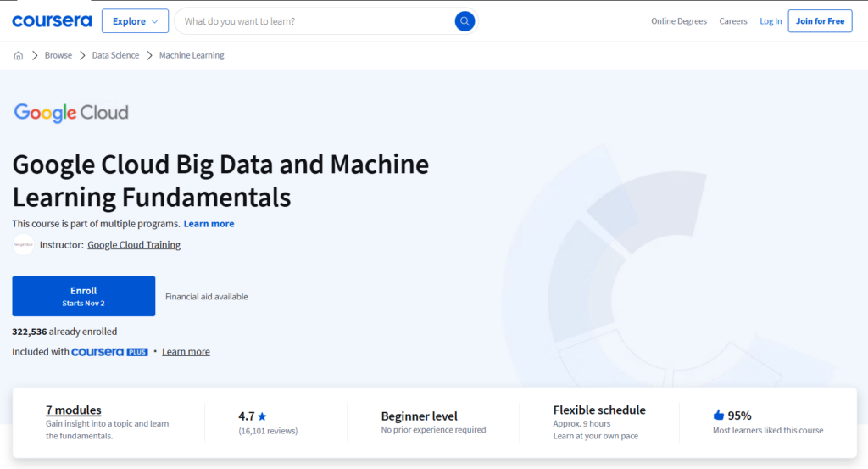Click the rating star icon
This screenshot has width=868, height=469.
[x=263, y=416]
